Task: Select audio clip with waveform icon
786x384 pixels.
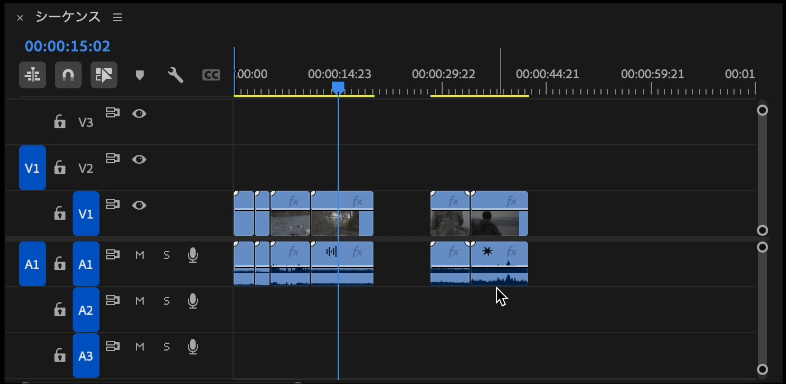Action: pyautogui.click(x=342, y=264)
